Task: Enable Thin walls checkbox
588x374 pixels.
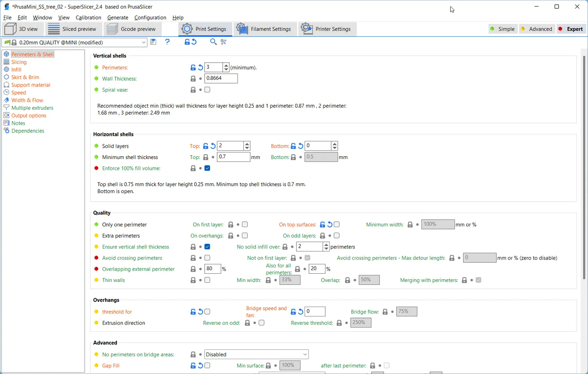Action: click(207, 280)
